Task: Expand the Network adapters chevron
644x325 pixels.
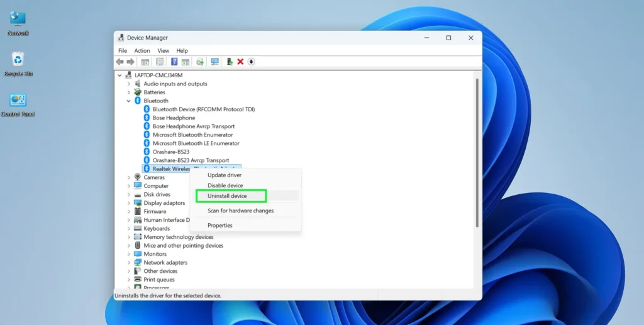Action: tap(128, 262)
